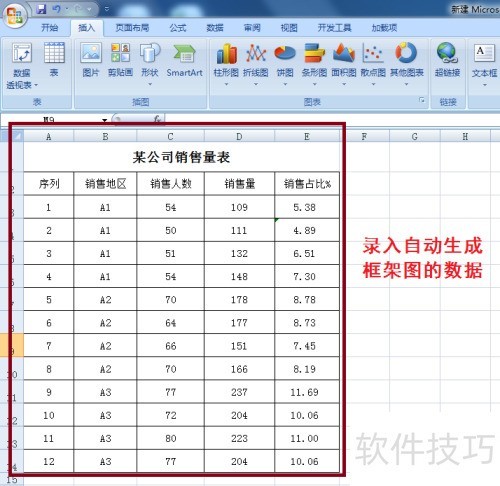This screenshot has height=486, width=500.
Task: Click cell with sales value 132
Action: (x=239, y=253)
